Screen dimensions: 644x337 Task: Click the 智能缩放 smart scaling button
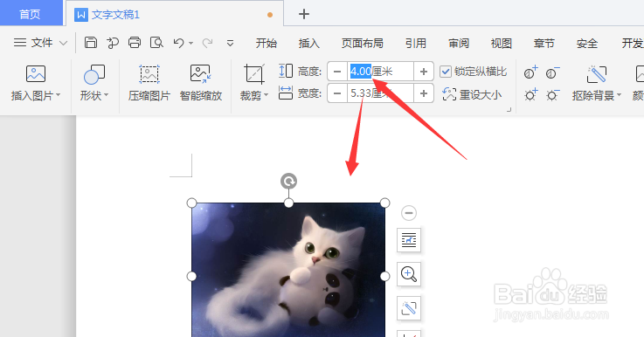click(x=200, y=83)
